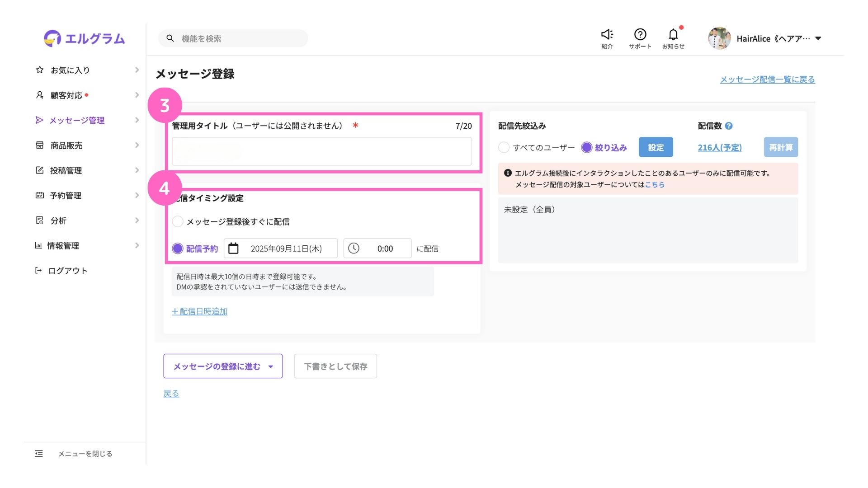Select すべてのユーザー radio option
868x488 pixels.
[x=504, y=147]
